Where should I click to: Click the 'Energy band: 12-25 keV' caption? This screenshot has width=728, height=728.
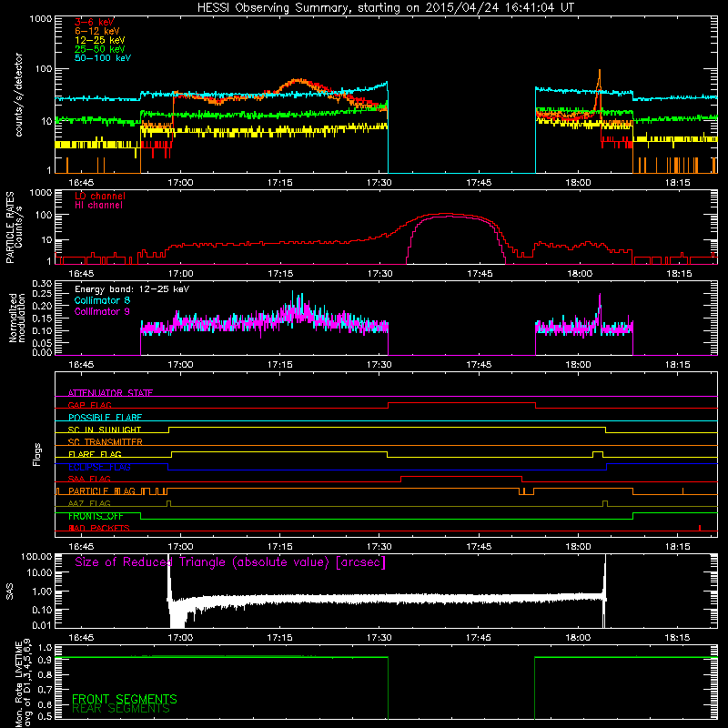[x=132, y=289]
